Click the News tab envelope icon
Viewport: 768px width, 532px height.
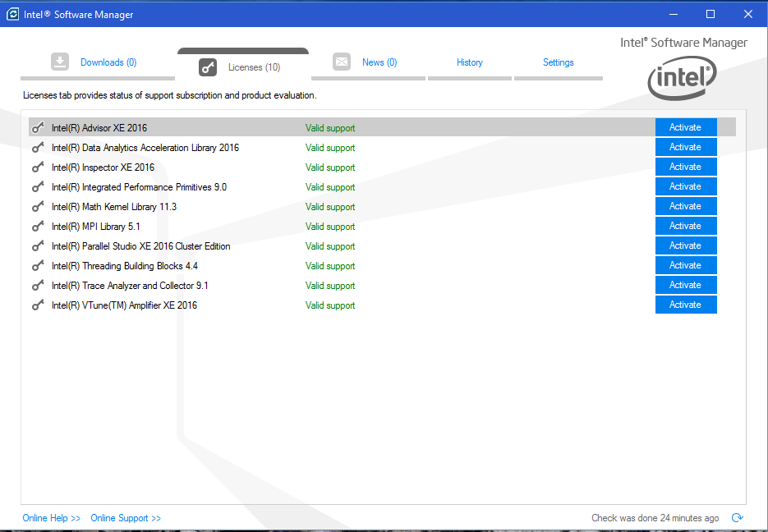pyautogui.click(x=342, y=62)
